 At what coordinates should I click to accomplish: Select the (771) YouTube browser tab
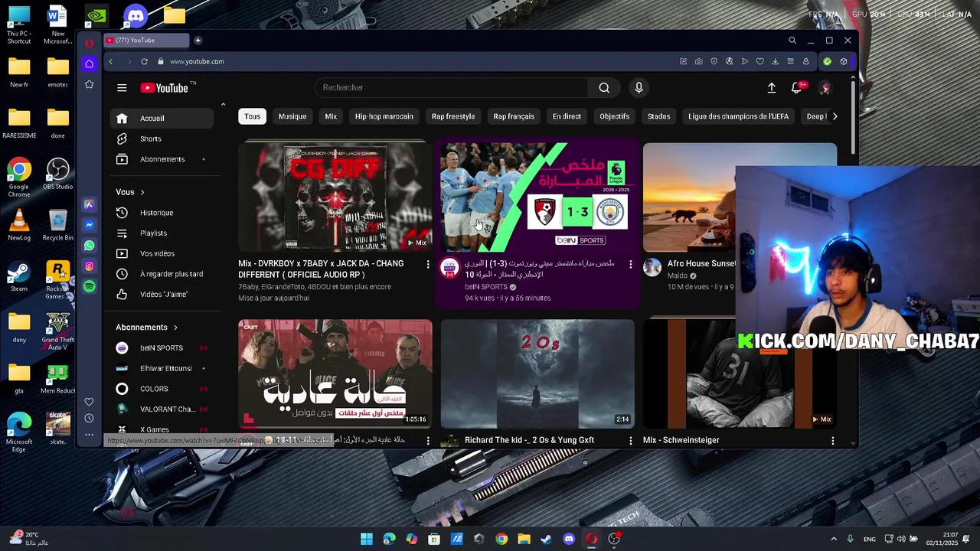click(145, 41)
